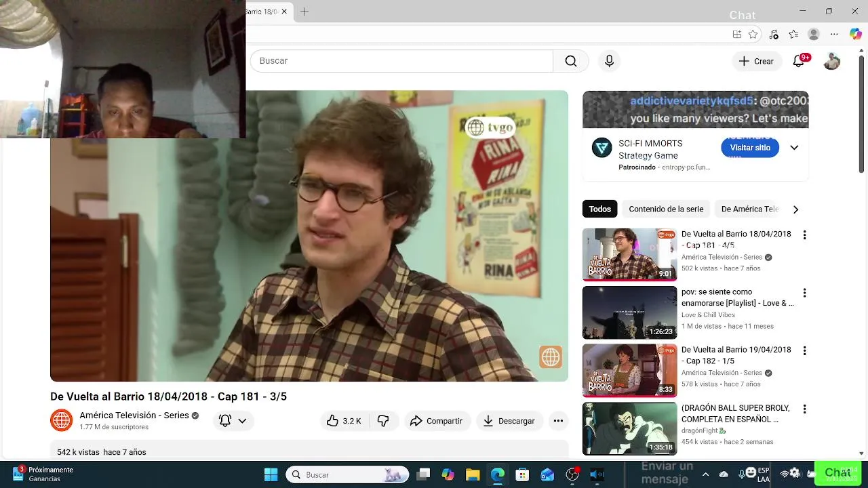Click the Descargar download button
Viewport: 868px width, 488px height.
coord(509,421)
